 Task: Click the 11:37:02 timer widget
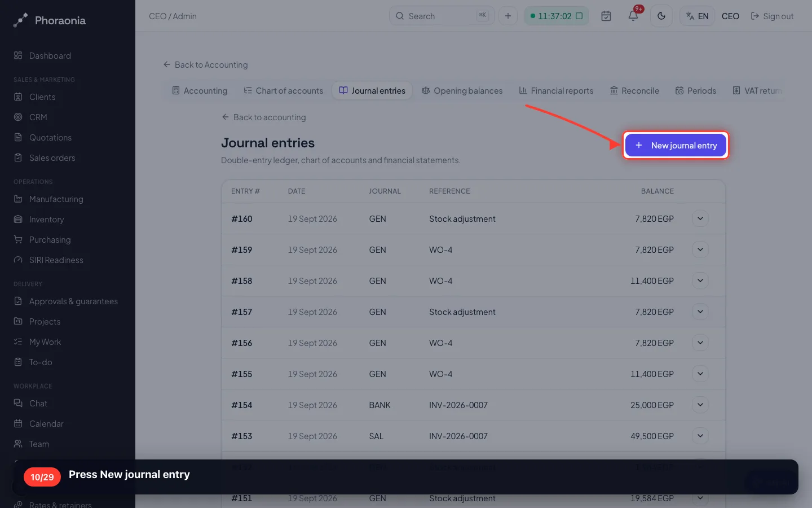(x=557, y=16)
